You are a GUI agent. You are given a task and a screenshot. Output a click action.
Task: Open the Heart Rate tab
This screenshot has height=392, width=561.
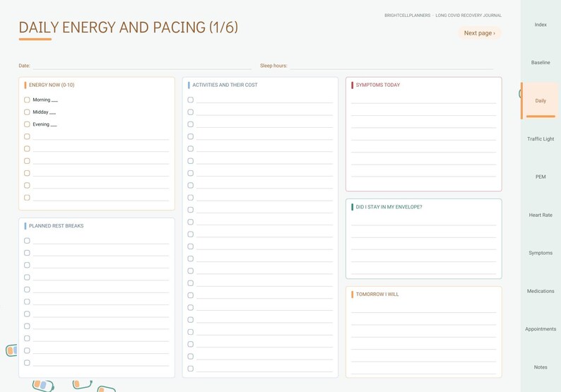pos(541,215)
